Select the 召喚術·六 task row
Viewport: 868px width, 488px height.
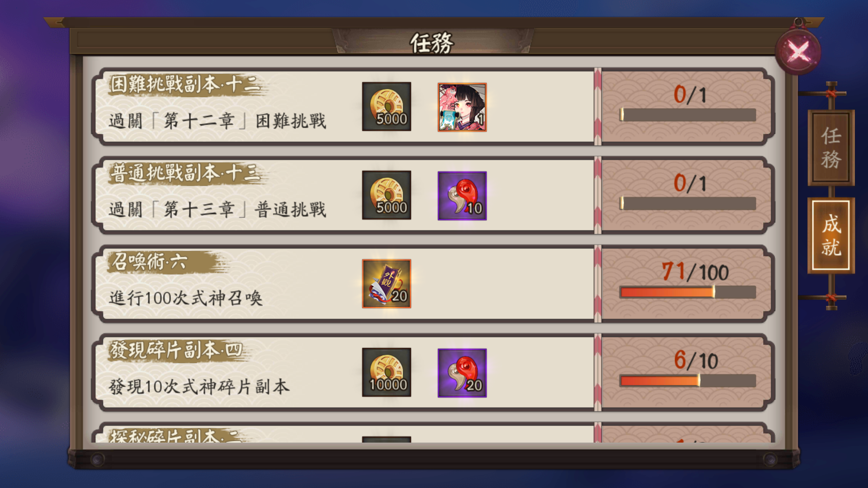click(x=433, y=284)
